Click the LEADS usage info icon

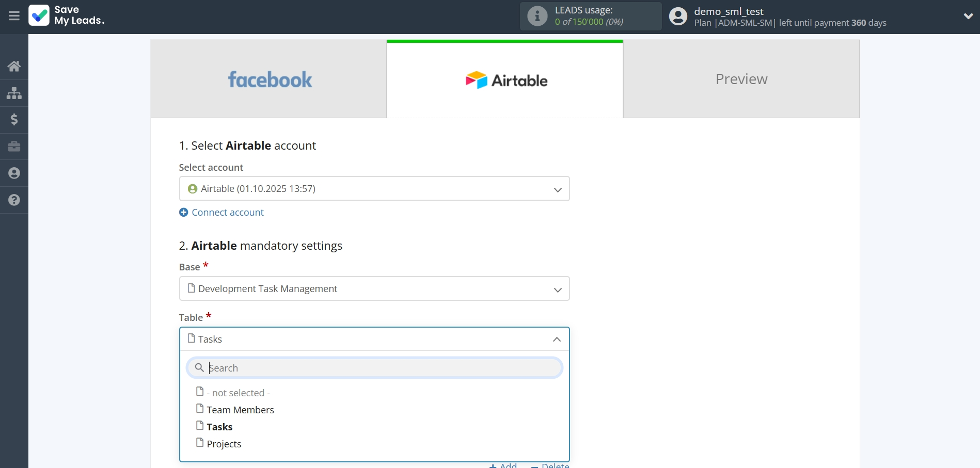click(x=537, y=16)
